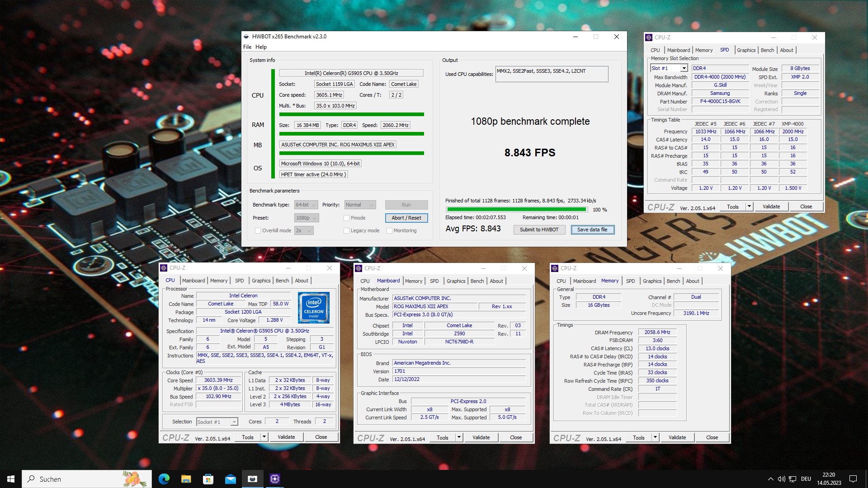Click the CPU-Z title icon in the Mainboard window

point(359,268)
